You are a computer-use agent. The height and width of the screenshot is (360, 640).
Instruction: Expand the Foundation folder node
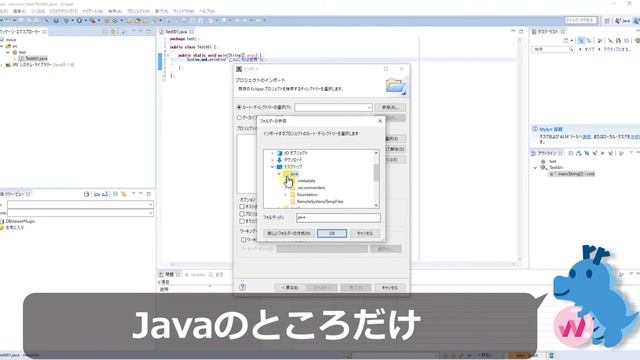[x=286, y=195]
